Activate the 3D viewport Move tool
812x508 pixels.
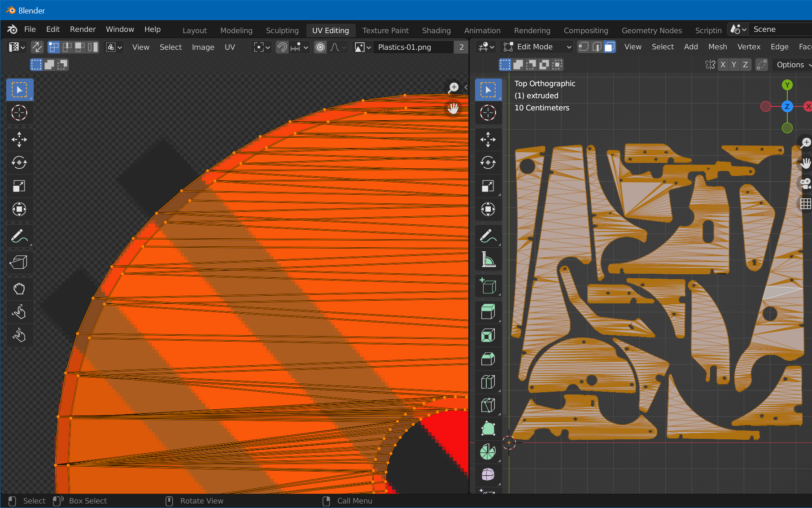click(x=488, y=140)
